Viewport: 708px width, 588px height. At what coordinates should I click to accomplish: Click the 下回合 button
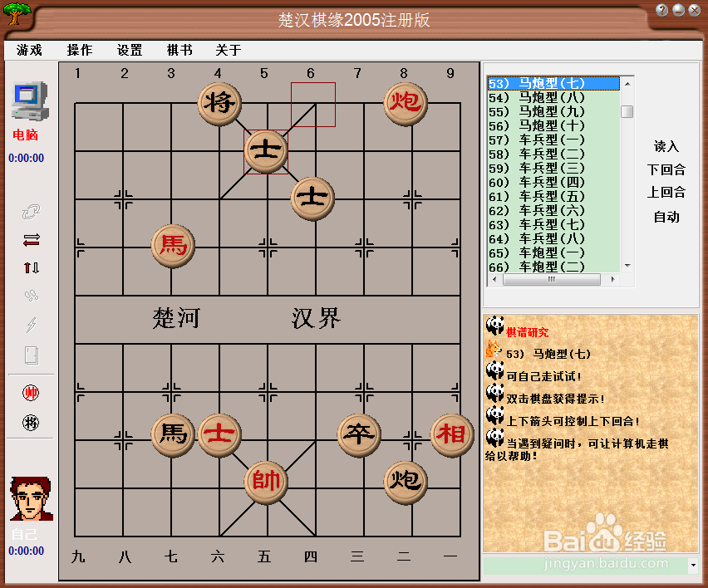click(666, 169)
